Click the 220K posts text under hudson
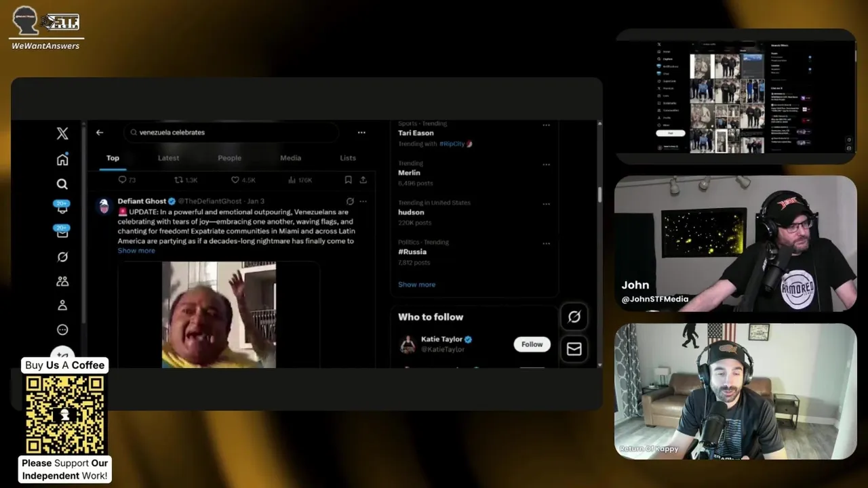868x488 pixels. pyautogui.click(x=415, y=223)
